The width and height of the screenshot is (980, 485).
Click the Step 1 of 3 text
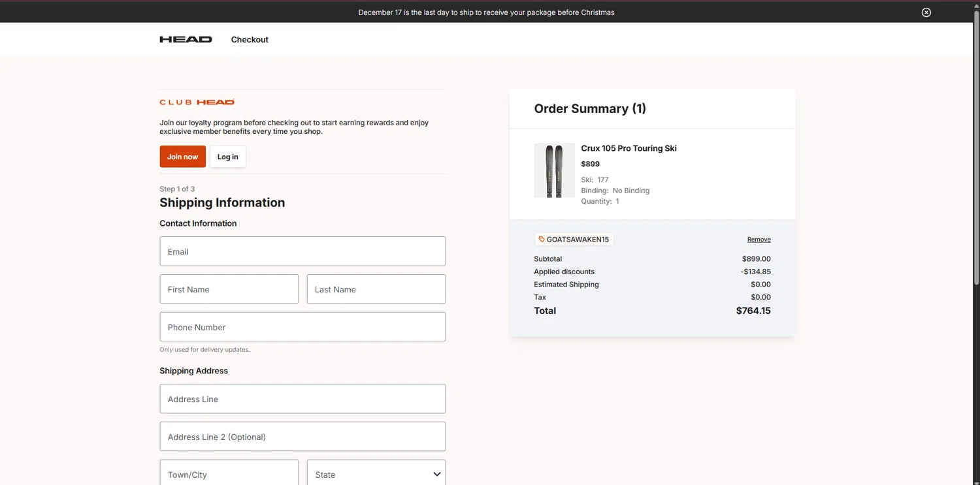(177, 189)
